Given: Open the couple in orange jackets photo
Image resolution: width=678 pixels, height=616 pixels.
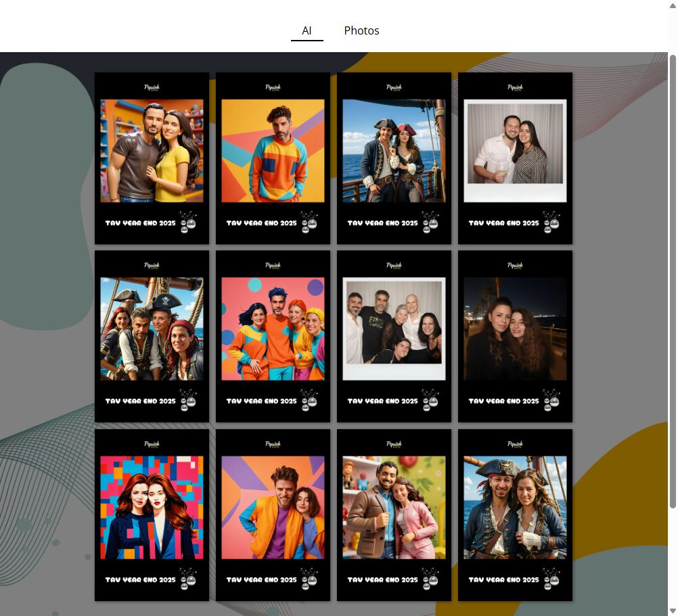Looking at the screenshot, I should (273, 507).
